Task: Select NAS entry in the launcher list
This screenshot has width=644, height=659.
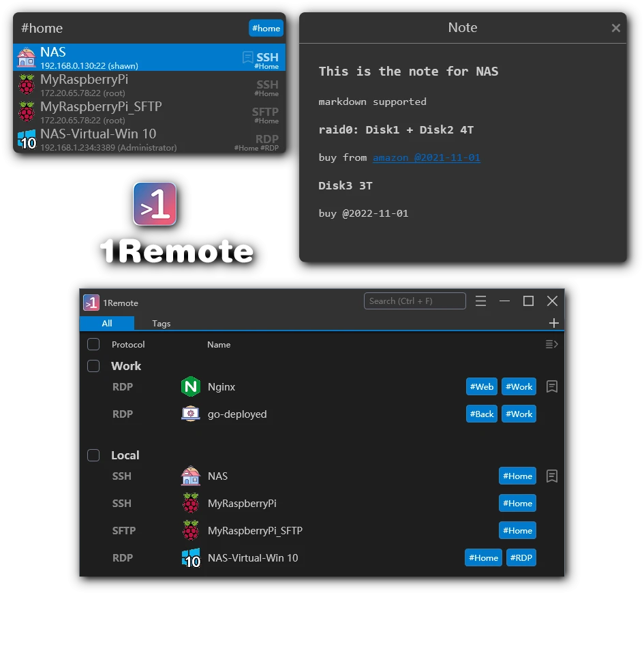Action: [x=149, y=57]
